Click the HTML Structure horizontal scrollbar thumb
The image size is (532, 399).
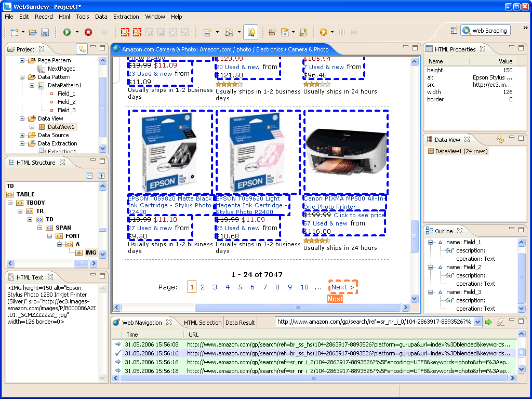pyautogui.click(x=81, y=263)
